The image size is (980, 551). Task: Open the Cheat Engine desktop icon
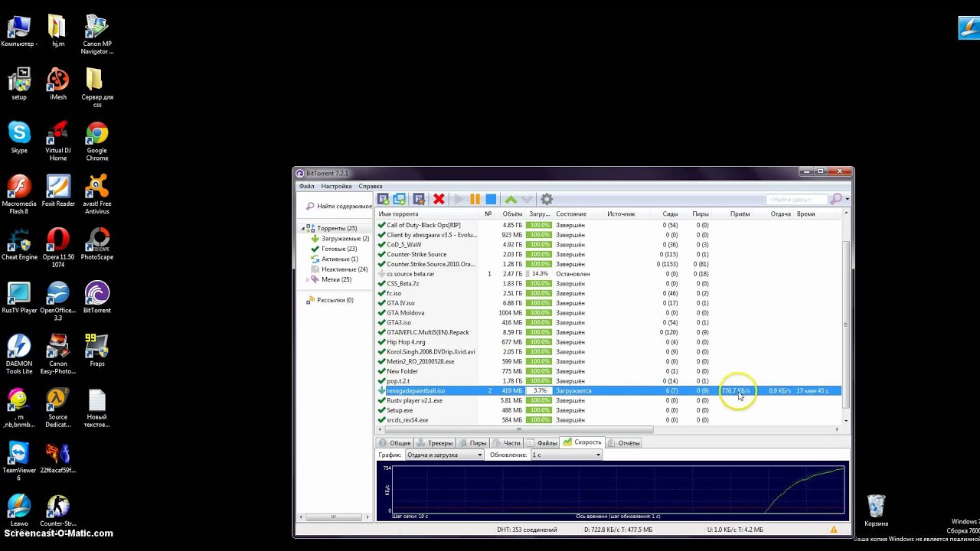pos(19,244)
